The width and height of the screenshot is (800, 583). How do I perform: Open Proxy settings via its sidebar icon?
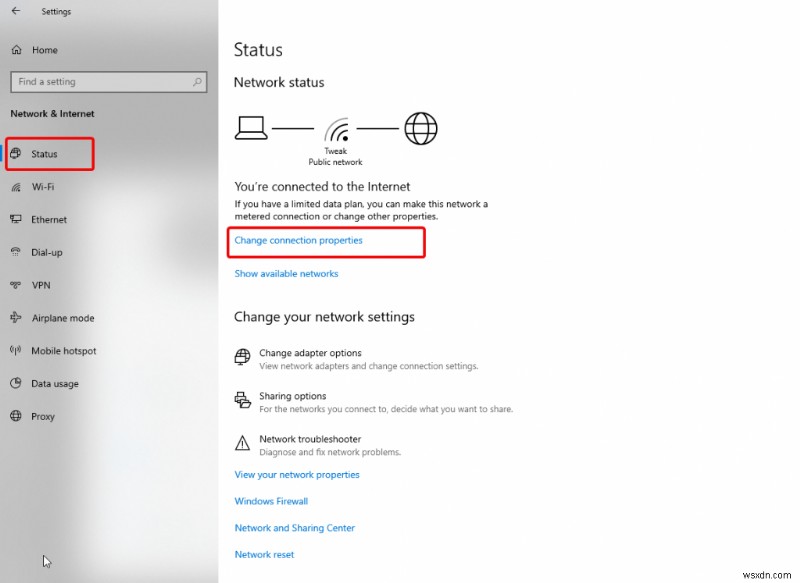click(x=17, y=416)
